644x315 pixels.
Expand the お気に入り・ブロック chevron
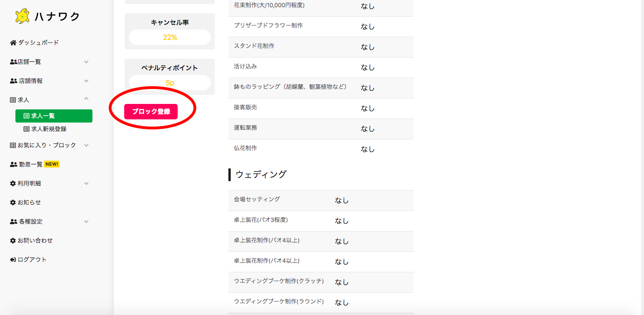(x=86, y=145)
